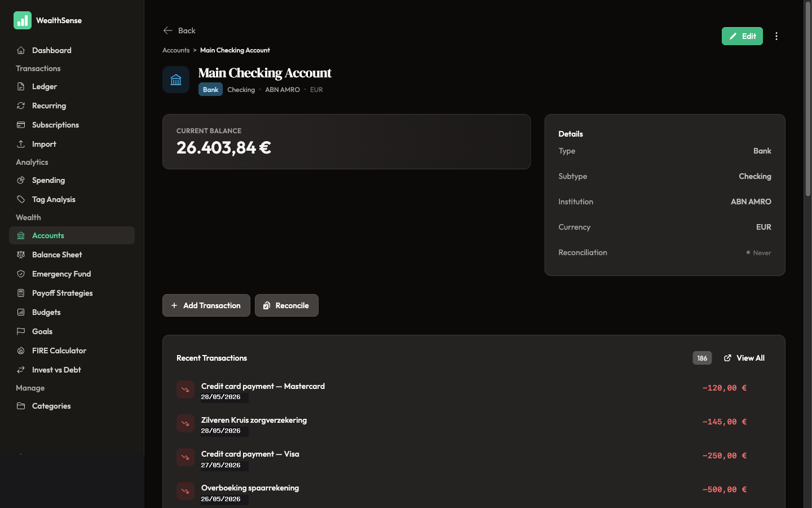Go to Recurring transactions

(72, 106)
